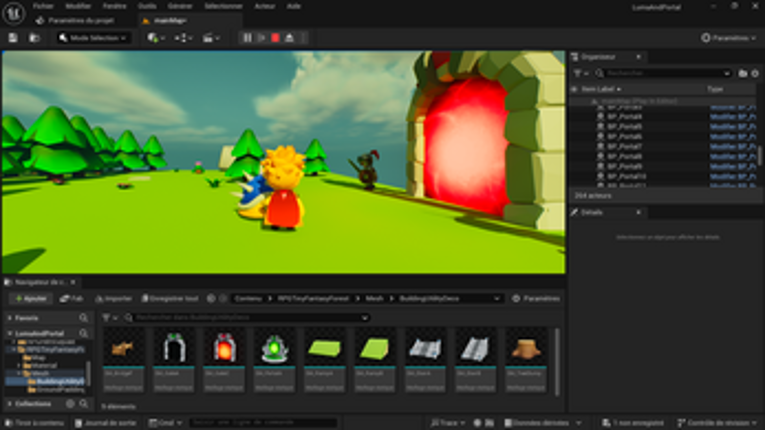The width and height of the screenshot is (765, 430).
Task: Open the cinematics clapperboard dropdown
Action: (x=211, y=38)
